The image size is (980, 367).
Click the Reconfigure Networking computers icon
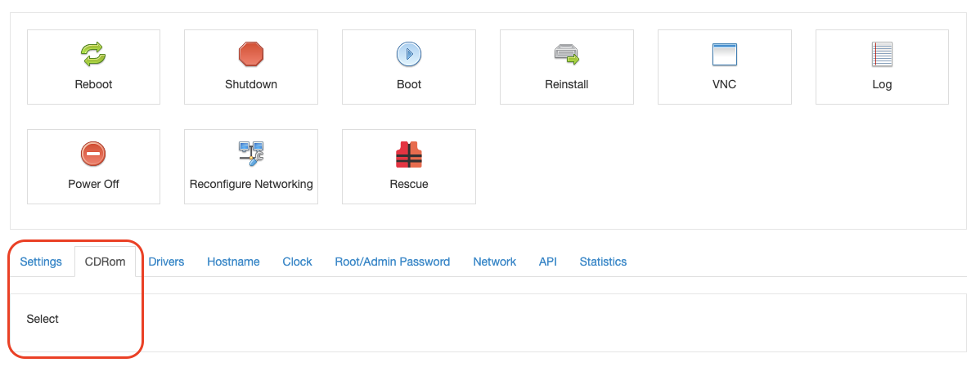click(251, 154)
